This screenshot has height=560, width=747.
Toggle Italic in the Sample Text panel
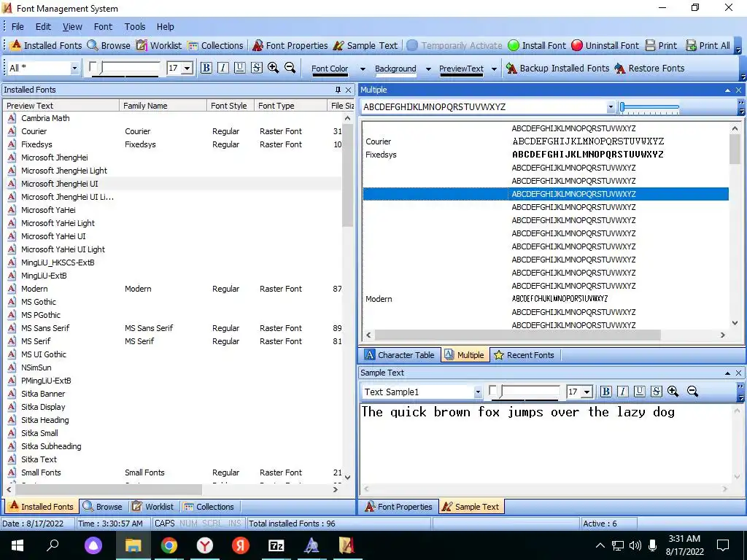pos(623,392)
